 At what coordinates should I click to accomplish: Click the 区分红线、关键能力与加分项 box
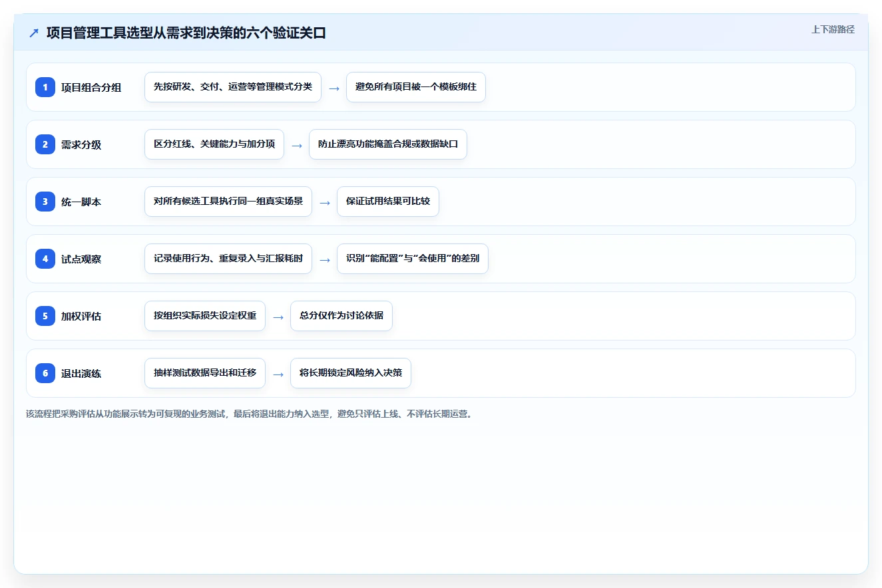[214, 144]
